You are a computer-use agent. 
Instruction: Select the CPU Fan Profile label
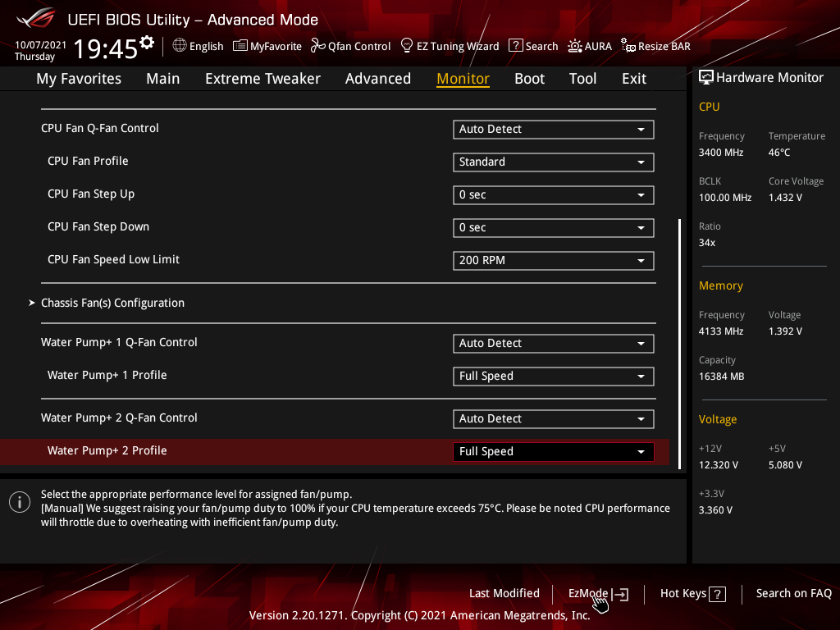point(88,162)
